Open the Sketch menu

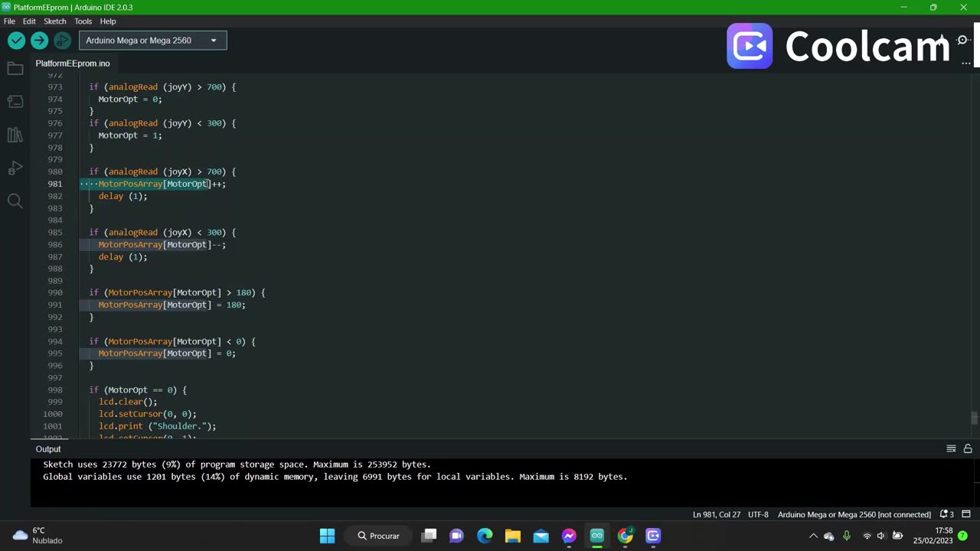pos(54,21)
